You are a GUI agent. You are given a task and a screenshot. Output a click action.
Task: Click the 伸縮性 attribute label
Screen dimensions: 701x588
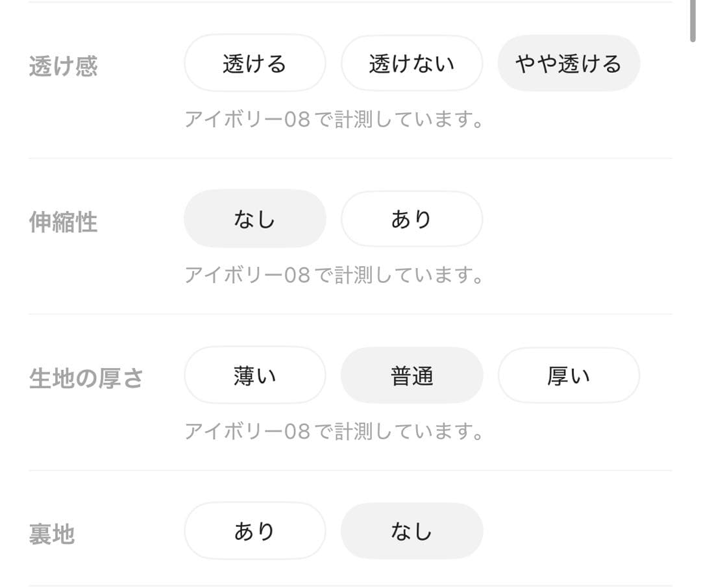coord(62,222)
